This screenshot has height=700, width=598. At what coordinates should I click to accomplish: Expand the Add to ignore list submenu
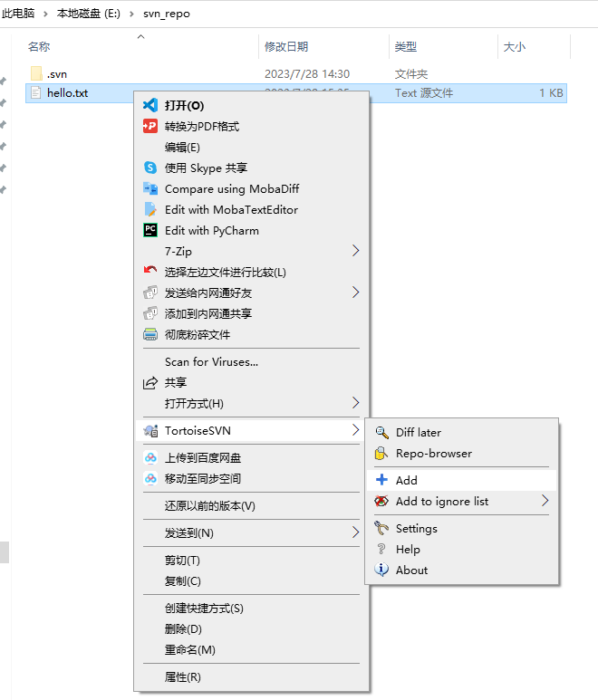point(545,501)
